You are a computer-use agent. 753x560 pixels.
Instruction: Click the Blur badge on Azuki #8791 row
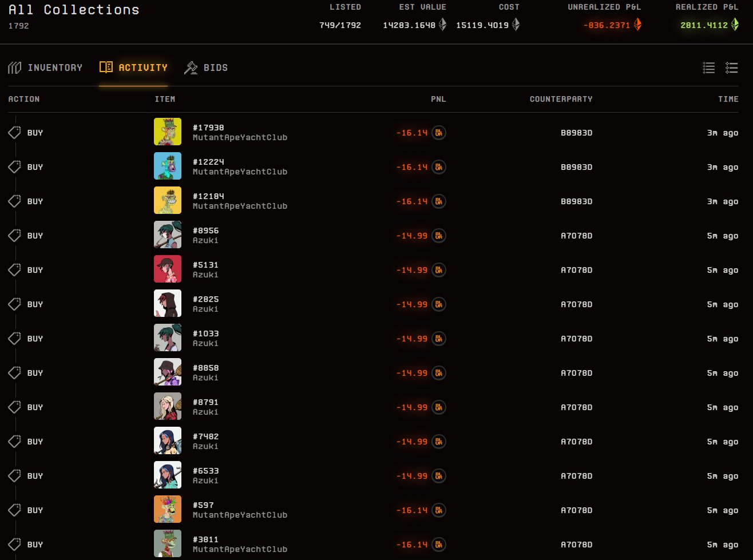pos(439,407)
